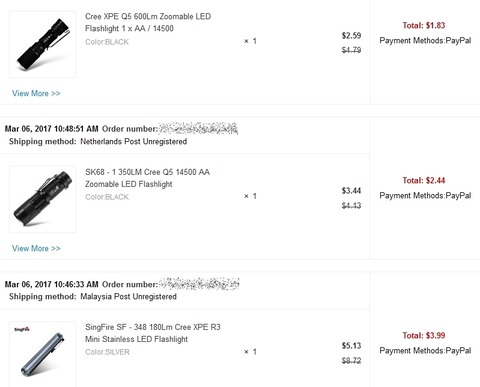Open the SK68 - 1 350LM flashlight title
The height and width of the screenshot is (387, 480).
click(x=147, y=178)
